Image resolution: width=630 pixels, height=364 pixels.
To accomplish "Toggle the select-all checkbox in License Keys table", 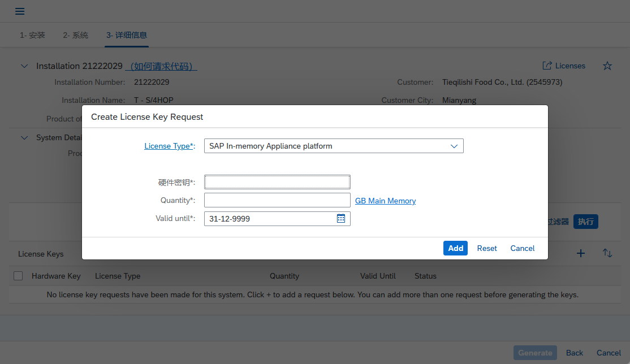I will click(x=18, y=276).
